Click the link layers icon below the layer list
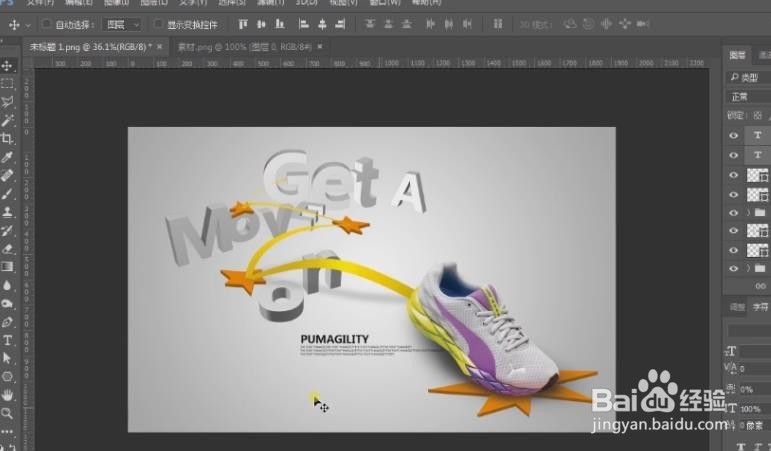The height and width of the screenshot is (451, 771). (760, 286)
